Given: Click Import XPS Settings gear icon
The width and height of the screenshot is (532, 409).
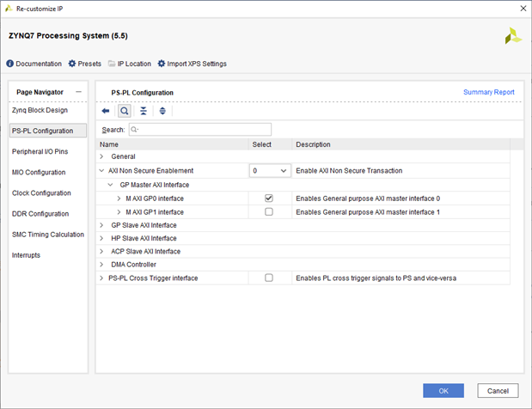Looking at the screenshot, I should point(162,64).
